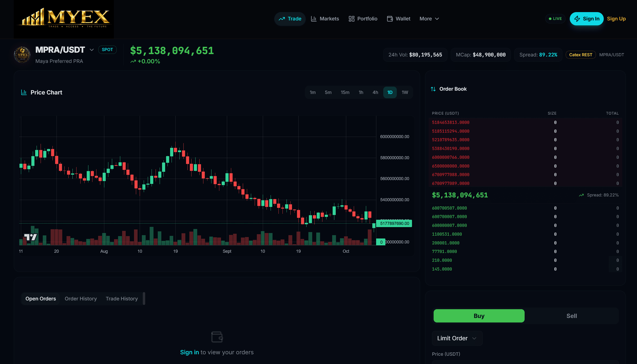
Task: Click the 24h Vol statistic
Action: (x=415, y=55)
